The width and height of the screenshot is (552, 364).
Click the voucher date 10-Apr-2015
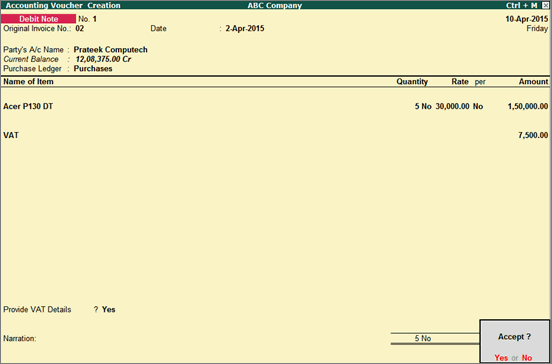click(x=527, y=19)
